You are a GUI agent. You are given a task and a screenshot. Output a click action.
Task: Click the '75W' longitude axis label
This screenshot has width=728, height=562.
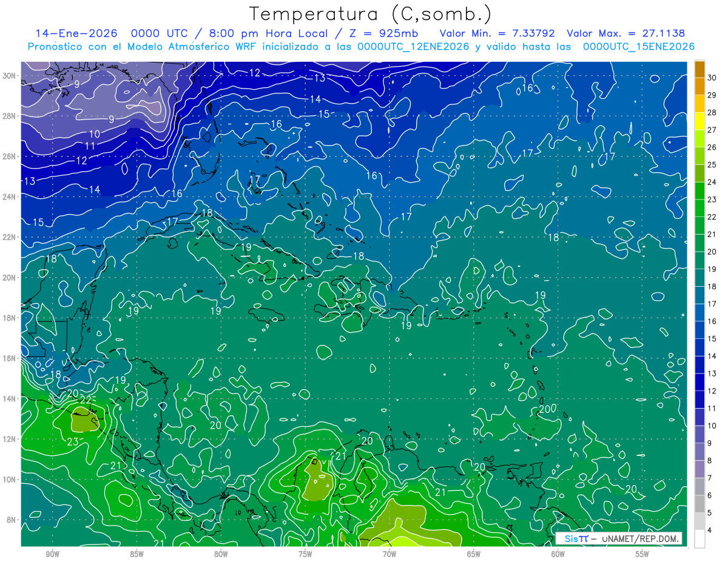pos(305,554)
